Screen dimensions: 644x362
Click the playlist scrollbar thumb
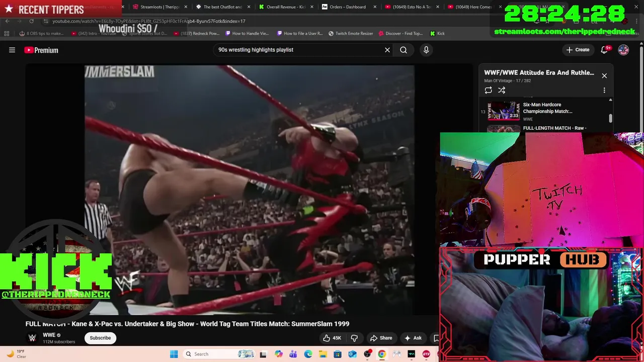(611, 118)
